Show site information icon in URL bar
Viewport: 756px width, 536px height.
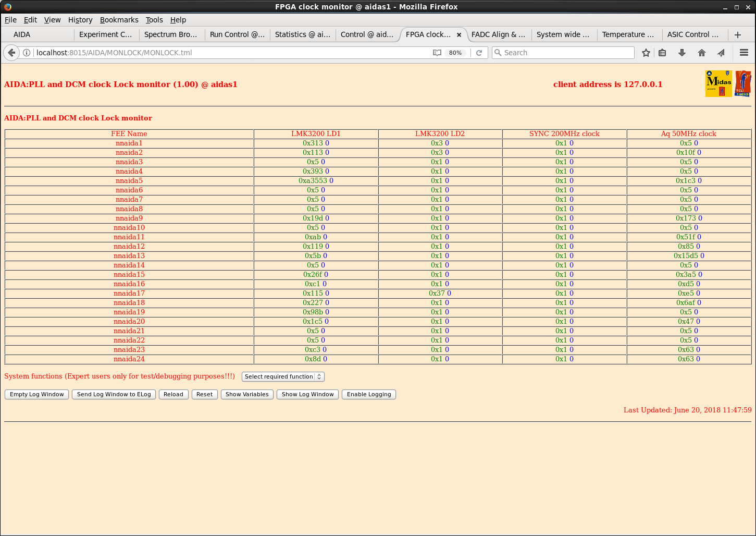(x=27, y=53)
